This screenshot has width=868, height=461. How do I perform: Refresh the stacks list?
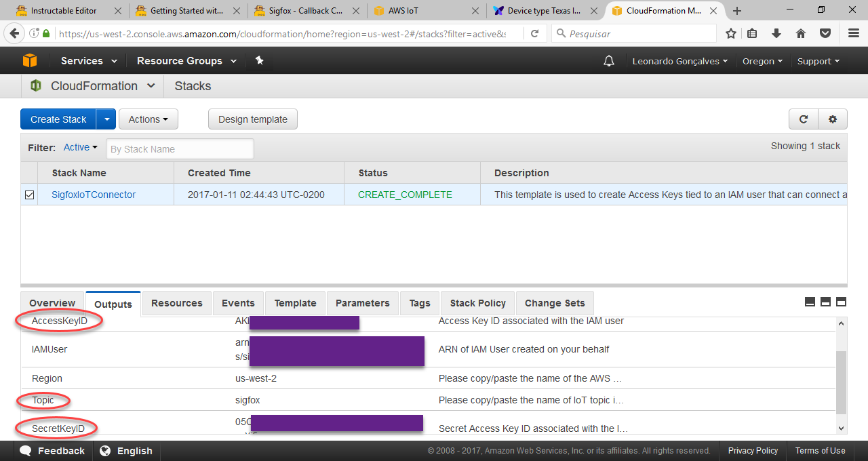click(803, 119)
